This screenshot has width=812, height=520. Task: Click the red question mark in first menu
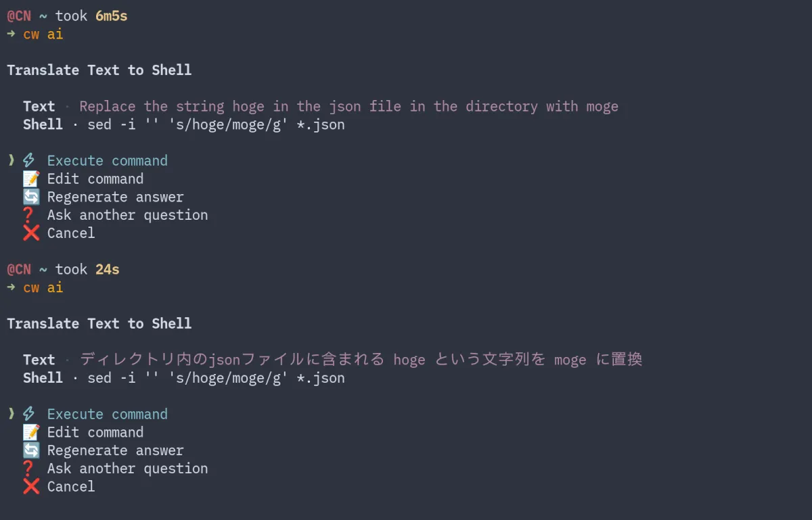(28, 215)
